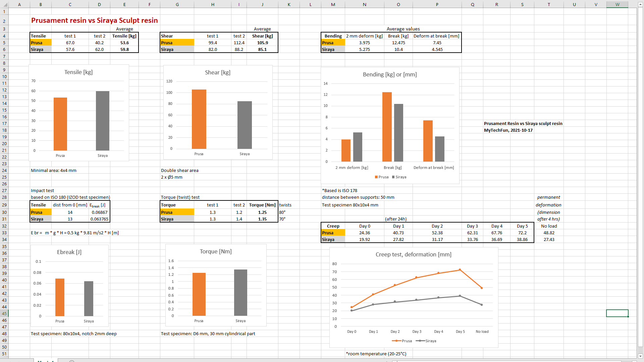Select row 1 header
The width and height of the screenshot is (644, 362).
click(4, 11)
